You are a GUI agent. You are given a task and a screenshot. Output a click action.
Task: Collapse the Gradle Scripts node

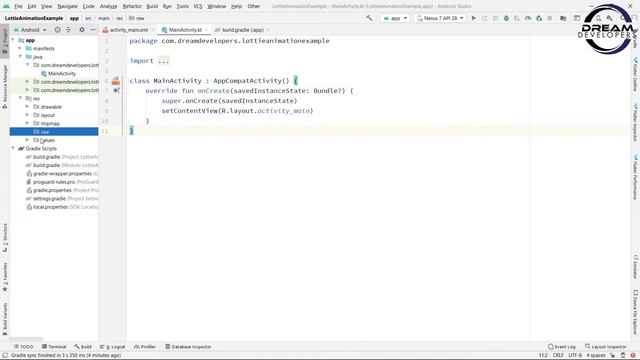pyautogui.click(x=13, y=148)
